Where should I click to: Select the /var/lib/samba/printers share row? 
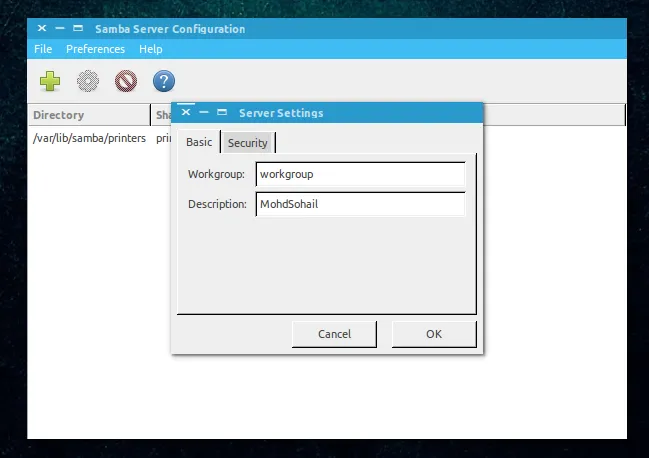(x=89, y=138)
